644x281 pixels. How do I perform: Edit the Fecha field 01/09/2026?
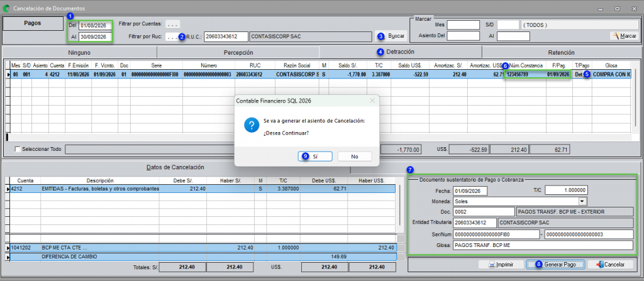pos(470,191)
